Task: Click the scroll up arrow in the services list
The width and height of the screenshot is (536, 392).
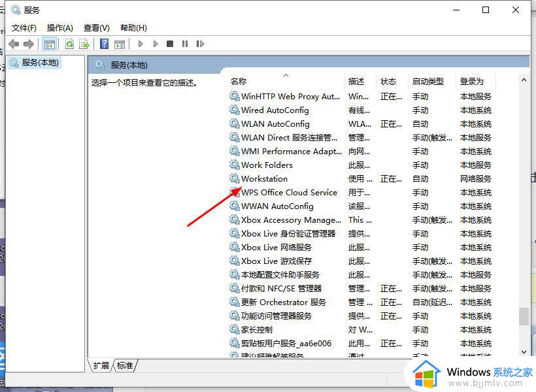Action: pyautogui.click(x=524, y=80)
